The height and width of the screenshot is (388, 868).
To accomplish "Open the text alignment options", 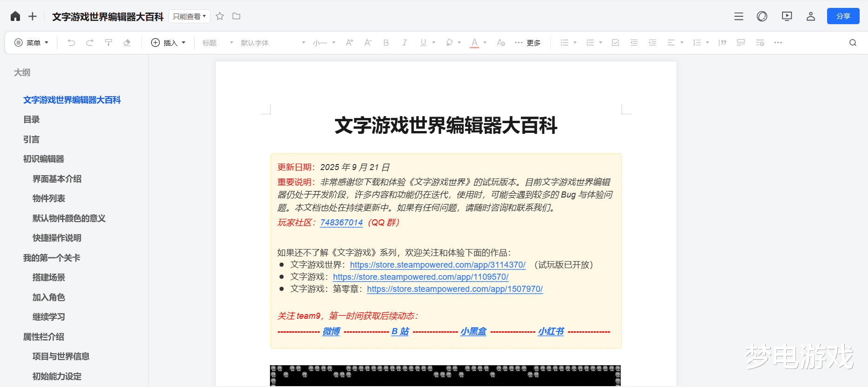I will click(675, 43).
